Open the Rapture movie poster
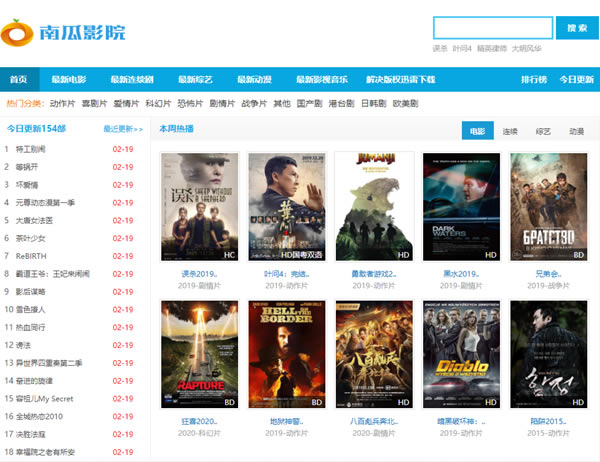This screenshot has height=462, width=600. click(x=199, y=355)
